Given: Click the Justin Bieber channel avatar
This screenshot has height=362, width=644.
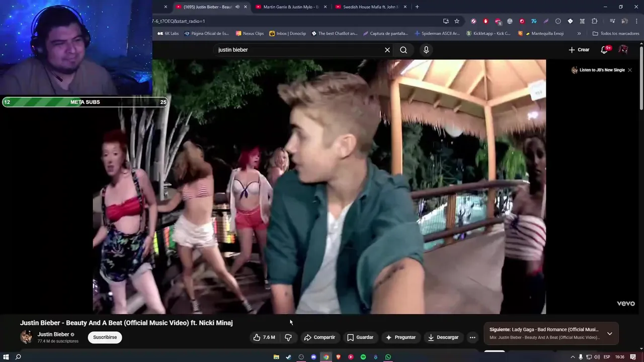Looking at the screenshot, I should click(26, 337).
